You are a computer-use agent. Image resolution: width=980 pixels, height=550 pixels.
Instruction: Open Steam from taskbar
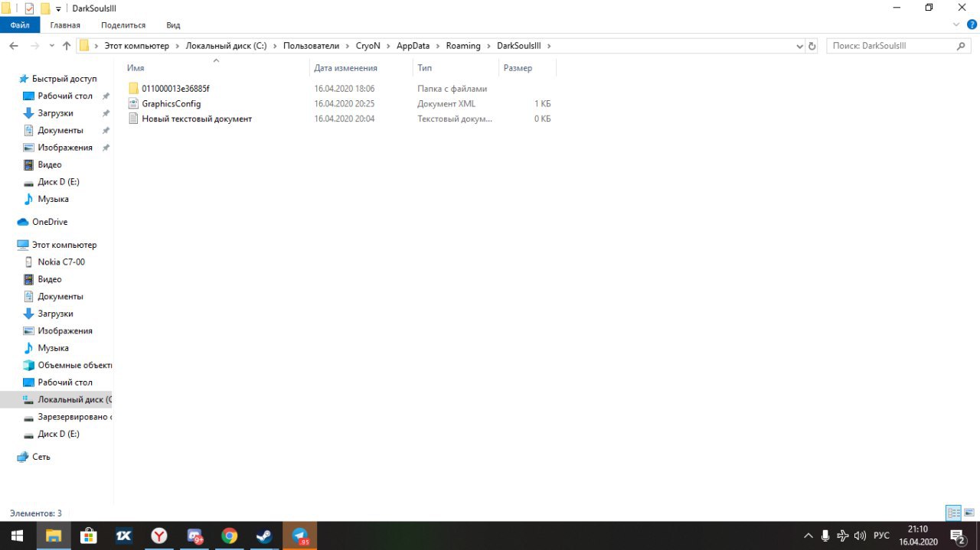(x=265, y=535)
